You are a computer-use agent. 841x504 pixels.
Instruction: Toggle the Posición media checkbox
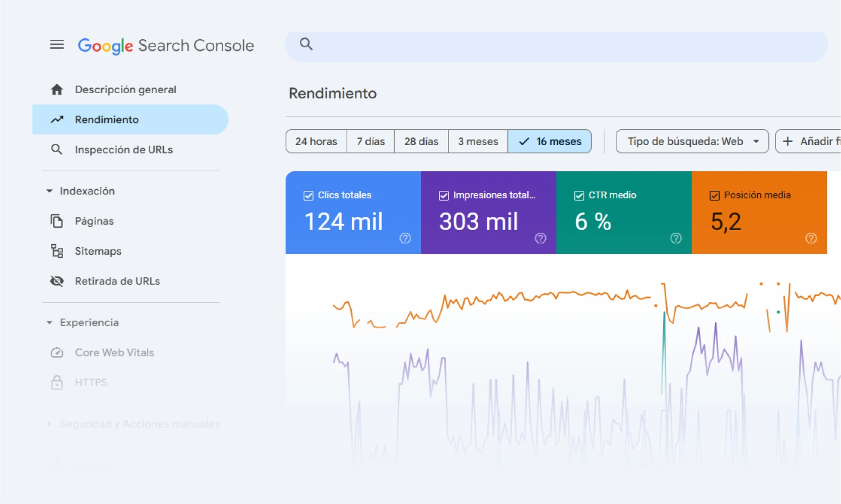[x=715, y=195]
